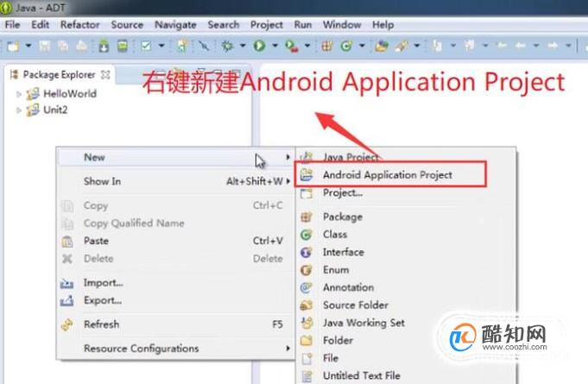
Task: Open the Run menu
Action: (x=303, y=25)
